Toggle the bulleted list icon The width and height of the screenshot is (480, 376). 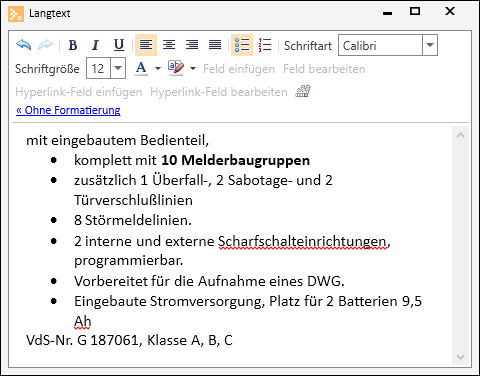coord(242,45)
